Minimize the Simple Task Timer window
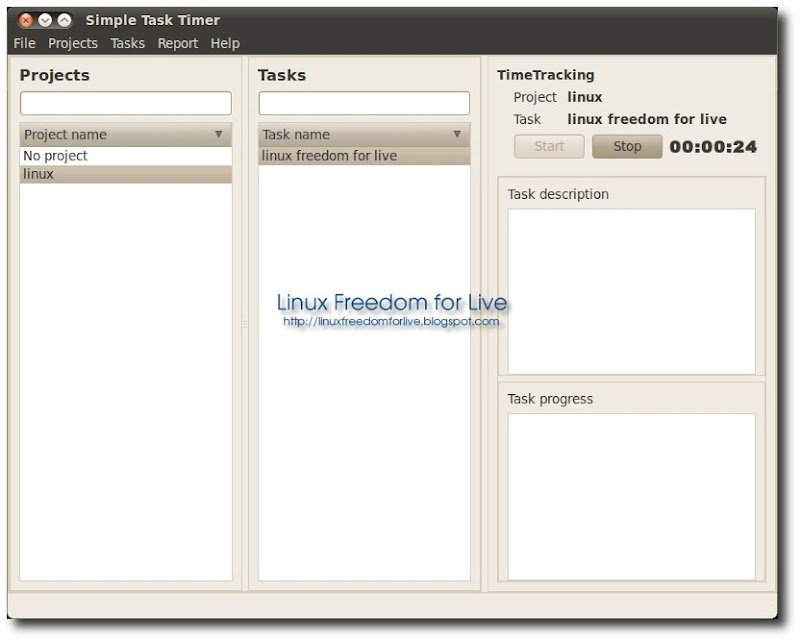The height and width of the screenshot is (641, 800). pyautogui.click(x=45, y=20)
